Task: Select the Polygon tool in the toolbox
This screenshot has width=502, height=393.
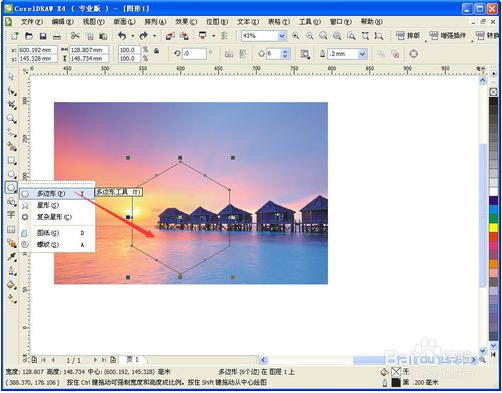Action: [x=11, y=188]
